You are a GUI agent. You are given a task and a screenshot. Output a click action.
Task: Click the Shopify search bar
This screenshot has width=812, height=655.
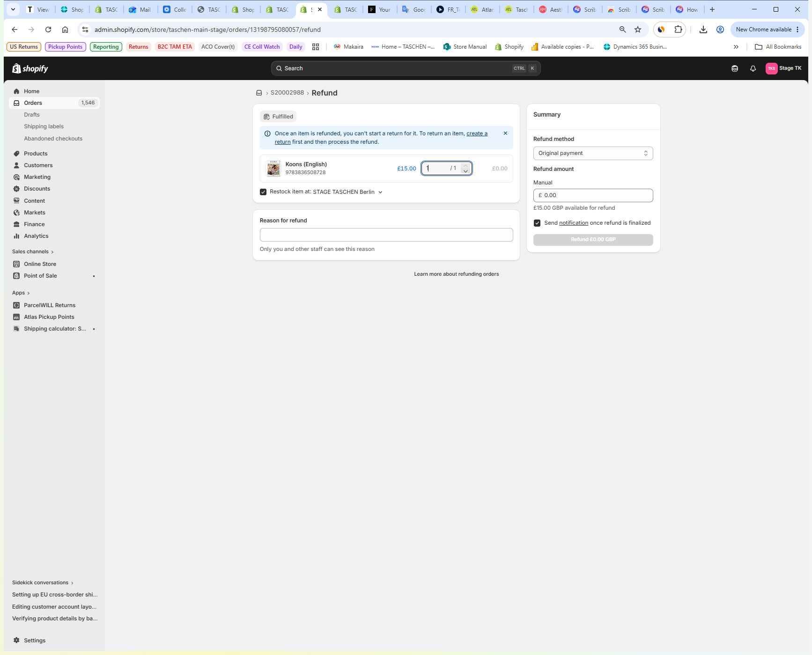pos(406,68)
